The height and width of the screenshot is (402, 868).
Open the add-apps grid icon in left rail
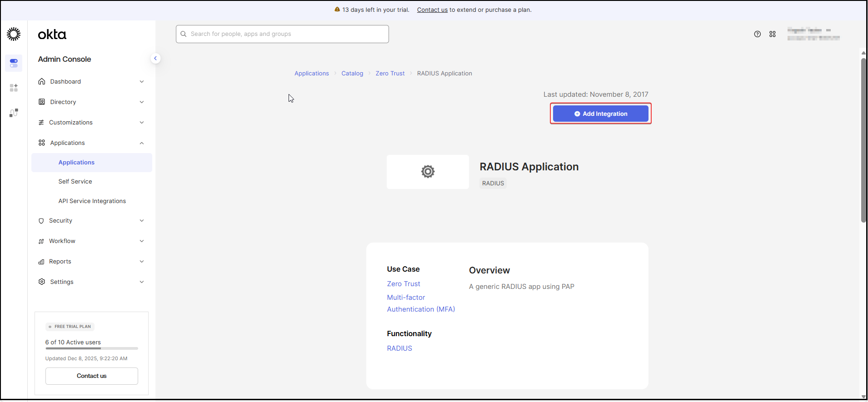click(x=14, y=88)
